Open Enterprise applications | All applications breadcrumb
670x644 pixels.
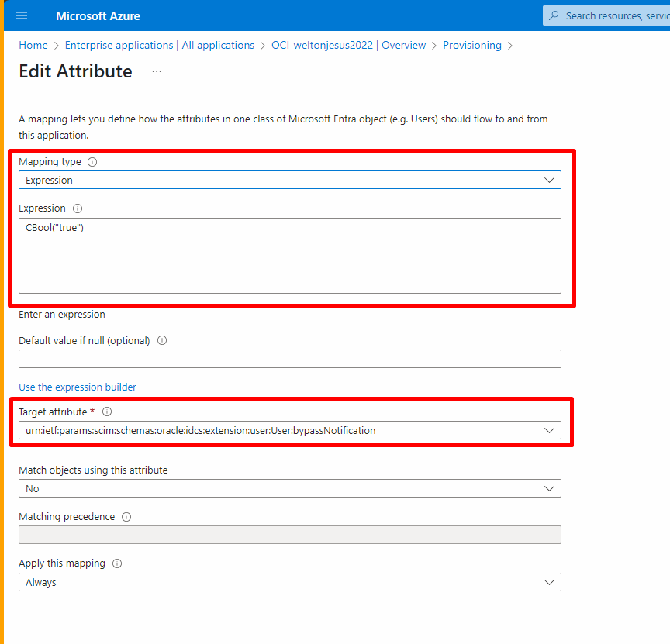160,45
